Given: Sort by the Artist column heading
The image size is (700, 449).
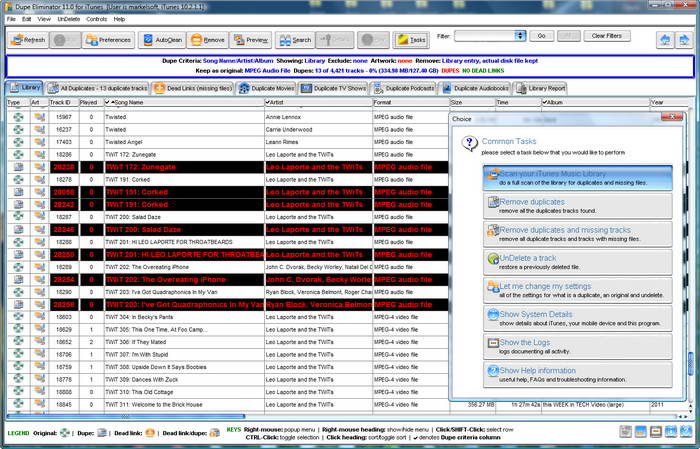Looking at the screenshot, I should click(x=318, y=102).
